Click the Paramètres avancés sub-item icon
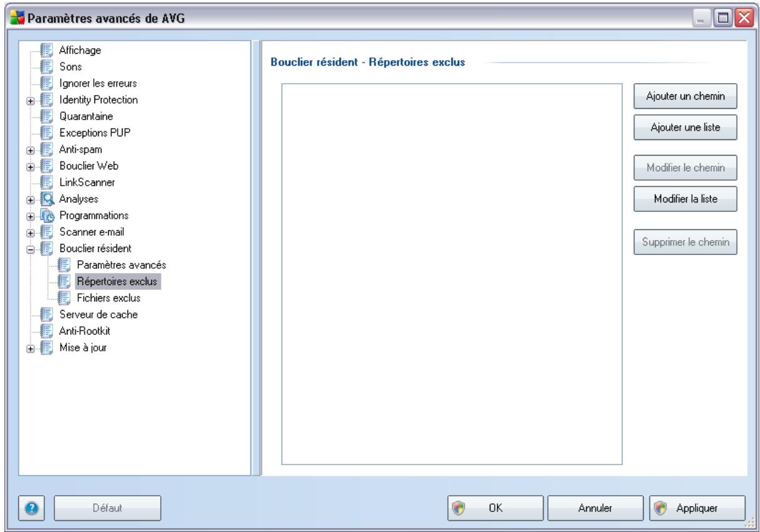The height and width of the screenshot is (532, 760). pyautogui.click(x=64, y=265)
